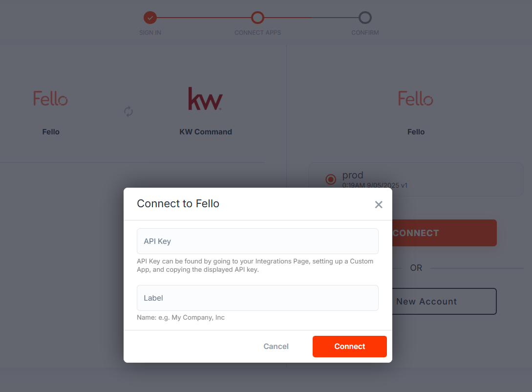Click the Connect Apps step circle
The height and width of the screenshot is (392, 532).
pyautogui.click(x=257, y=18)
